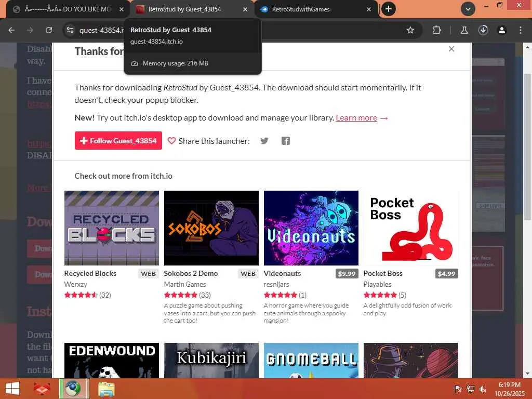Close the RetroStud by Guest_43854 tab
Viewport: 532px width, 399px height.
click(245, 9)
